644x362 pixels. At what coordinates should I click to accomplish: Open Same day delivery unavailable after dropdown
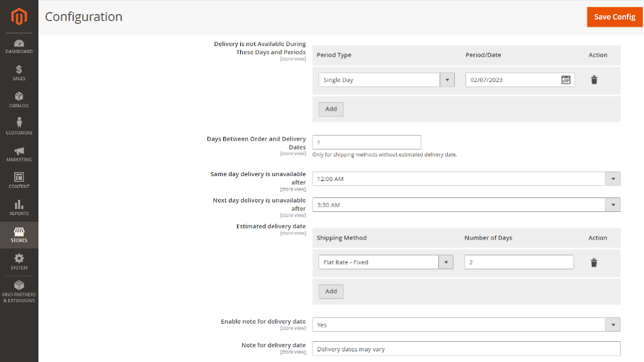click(x=466, y=179)
